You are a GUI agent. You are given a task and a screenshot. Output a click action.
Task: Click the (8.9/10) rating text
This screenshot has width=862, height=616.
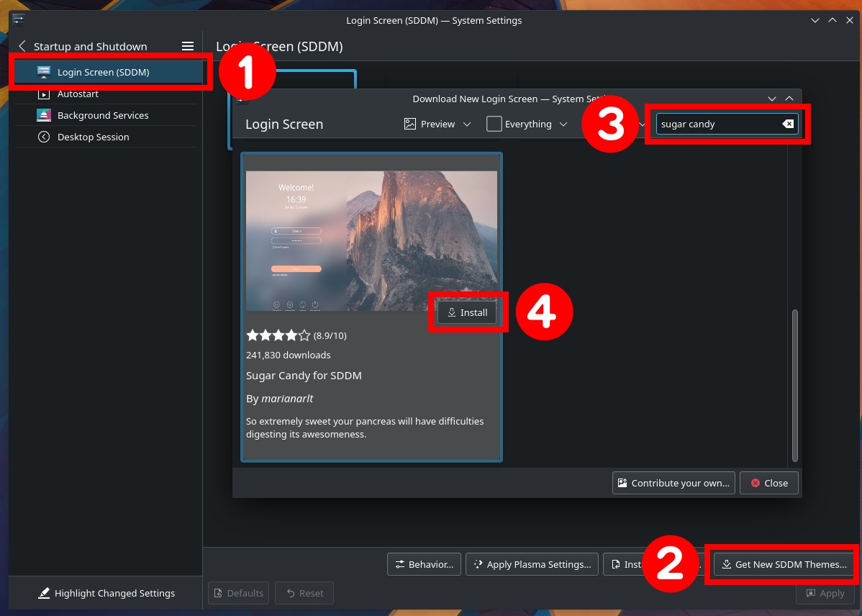tap(330, 335)
